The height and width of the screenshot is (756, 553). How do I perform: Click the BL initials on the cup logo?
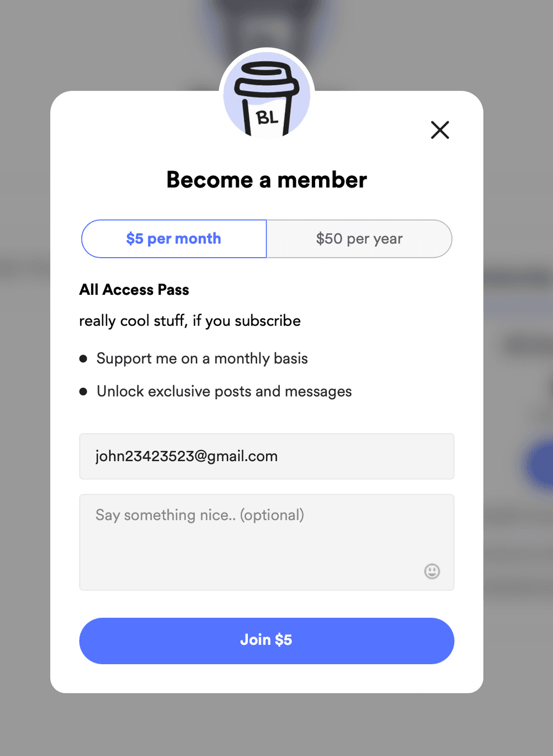[x=267, y=117]
